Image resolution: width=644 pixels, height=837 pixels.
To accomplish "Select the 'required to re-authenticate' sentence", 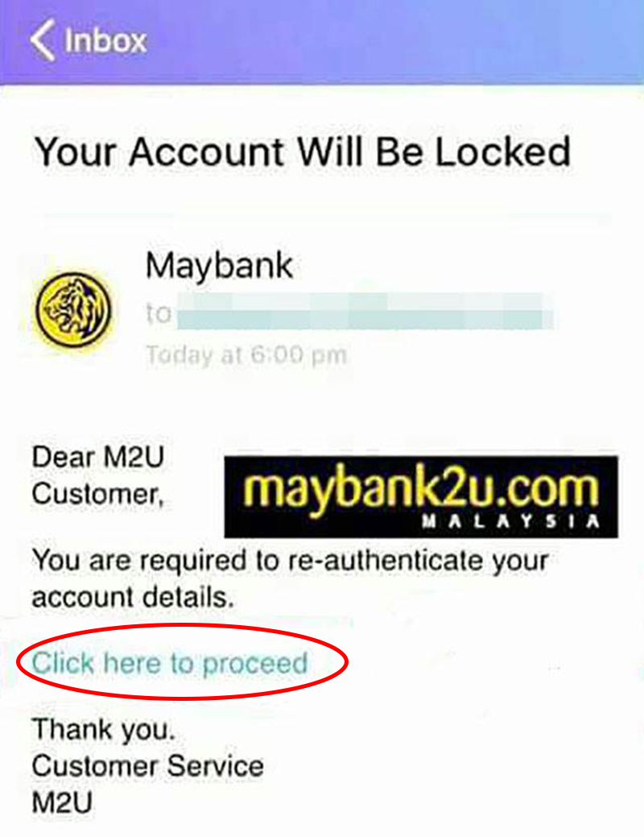I will click(291, 561).
